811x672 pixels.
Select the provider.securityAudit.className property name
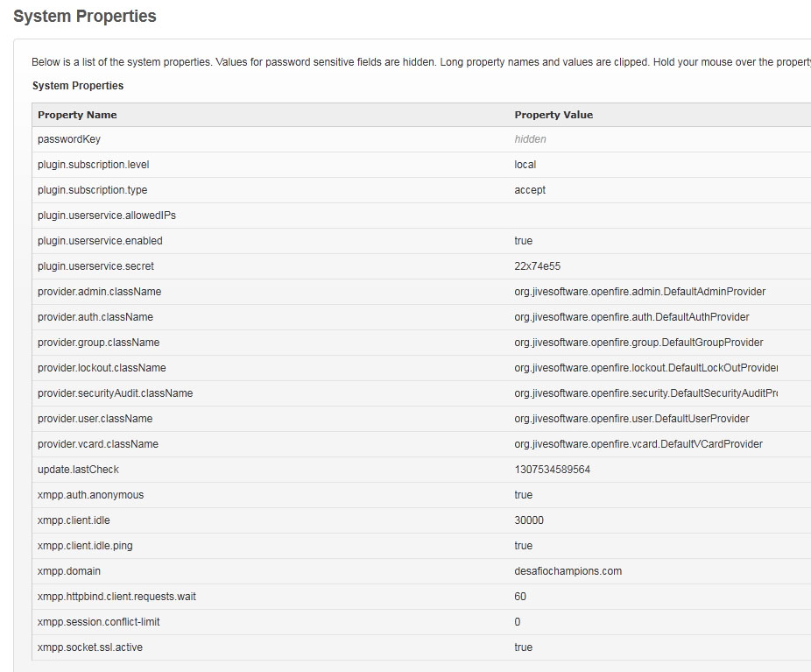coord(115,393)
